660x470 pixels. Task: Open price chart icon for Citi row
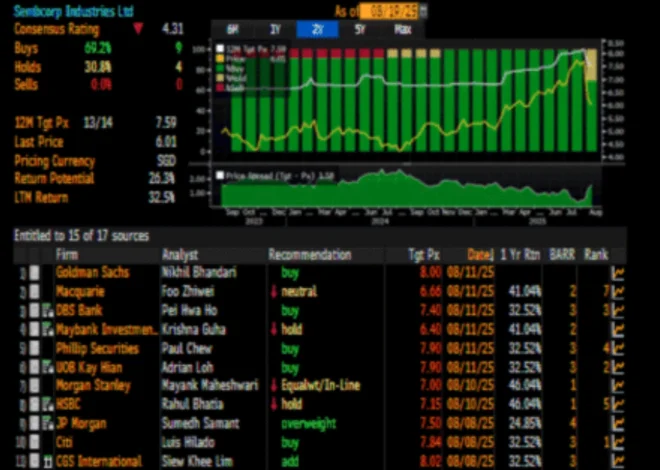click(617, 443)
